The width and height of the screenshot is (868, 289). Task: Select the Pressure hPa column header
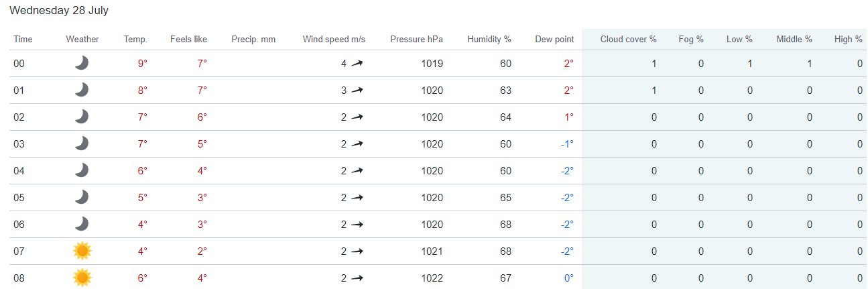(x=417, y=40)
